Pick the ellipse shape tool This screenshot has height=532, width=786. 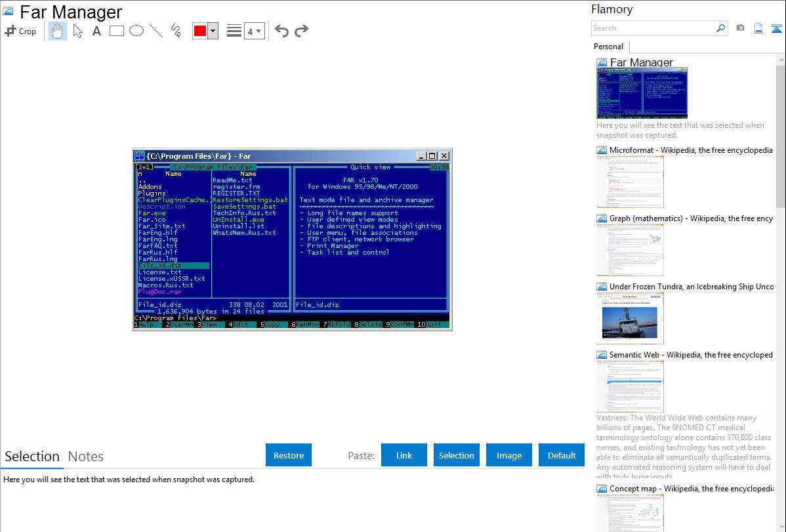[x=136, y=31]
